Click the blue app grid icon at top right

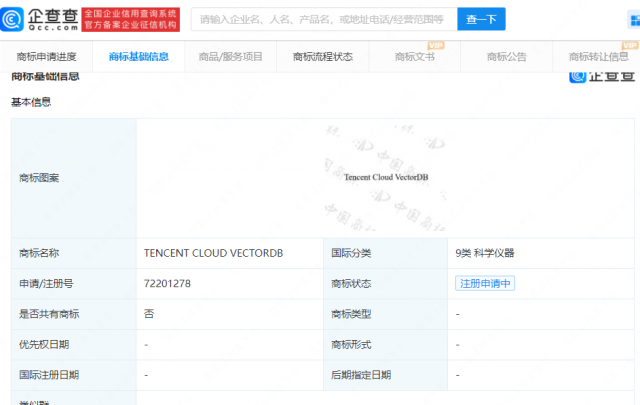tap(634, 20)
